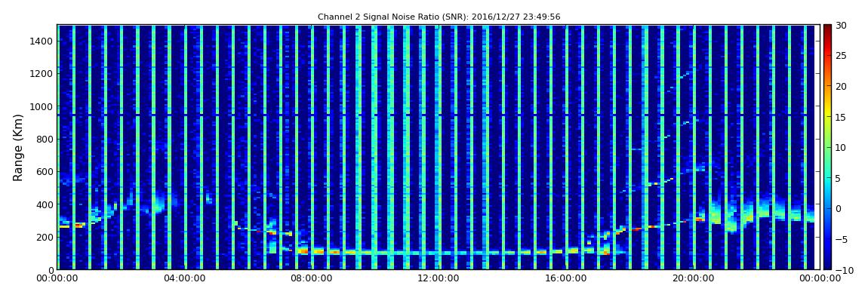Click the colorbar value '20'

[x=842, y=86]
